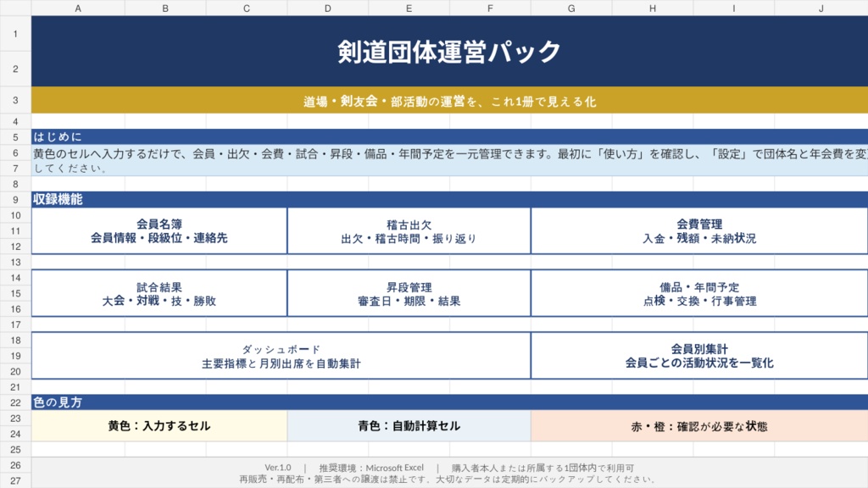
Task: Select column I header
Action: tap(733, 8)
